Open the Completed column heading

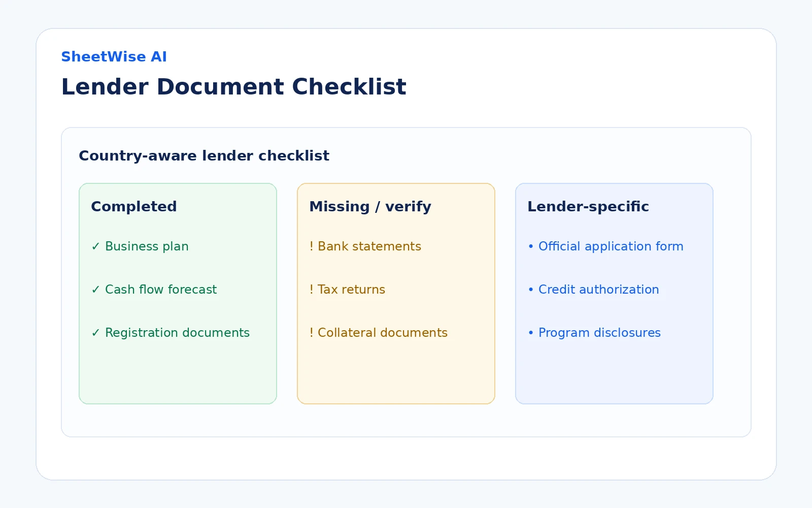pyautogui.click(x=134, y=206)
